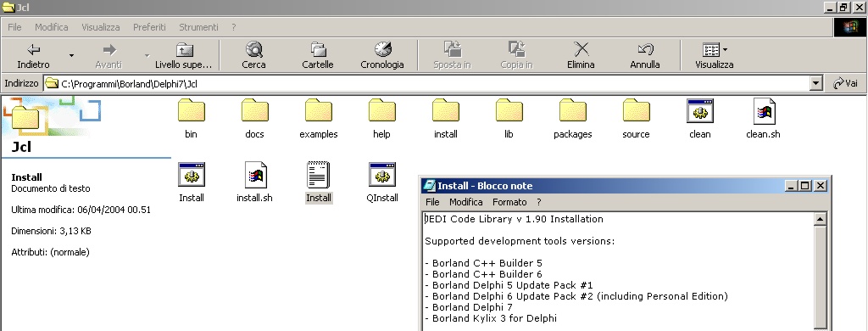This screenshot has width=868, height=331.
Task: Delete selection with the Elimina button
Action: 581,55
